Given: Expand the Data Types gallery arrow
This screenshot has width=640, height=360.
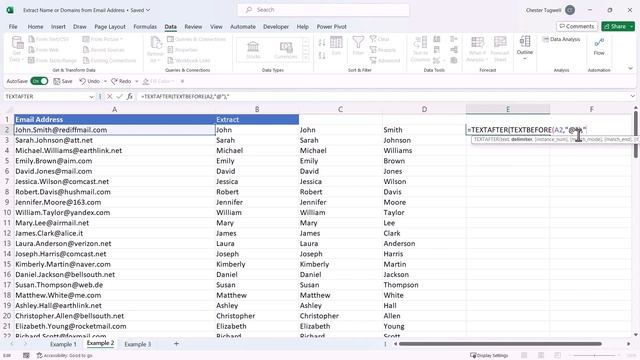Looking at the screenshot, I should point(306,58).
